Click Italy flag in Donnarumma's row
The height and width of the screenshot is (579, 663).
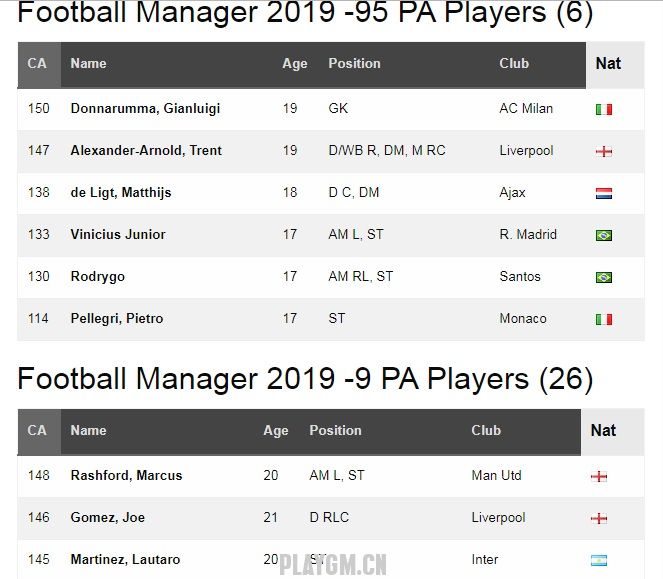pos(604,109)
